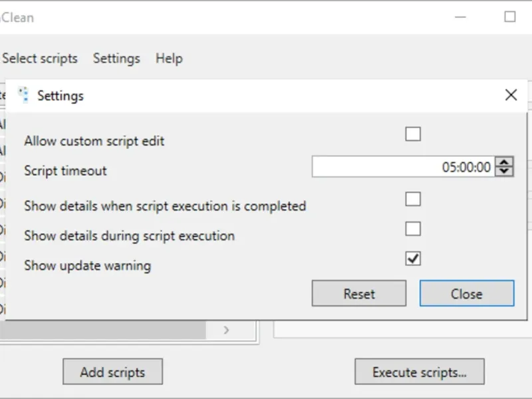Open the Help menu

(169, 59)
